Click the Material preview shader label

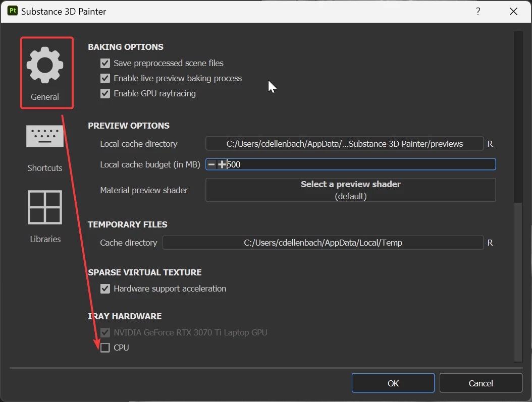point(144,190)
